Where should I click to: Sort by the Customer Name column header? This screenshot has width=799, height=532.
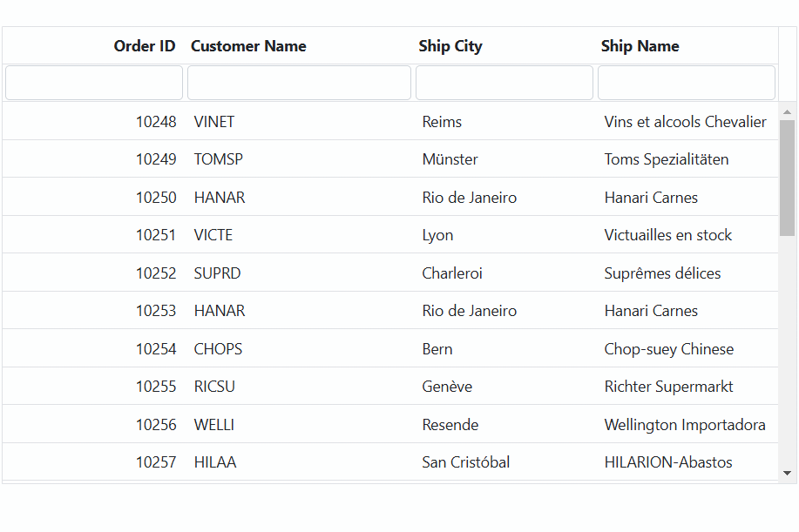pyautogui.click(x=248, y=46)
